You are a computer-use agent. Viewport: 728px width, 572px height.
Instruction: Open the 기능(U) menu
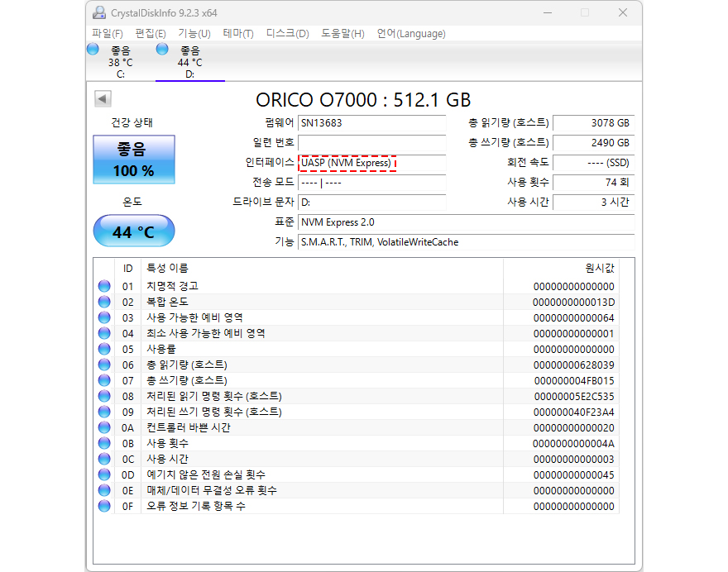pyautogui.click(x=194, y=33)
